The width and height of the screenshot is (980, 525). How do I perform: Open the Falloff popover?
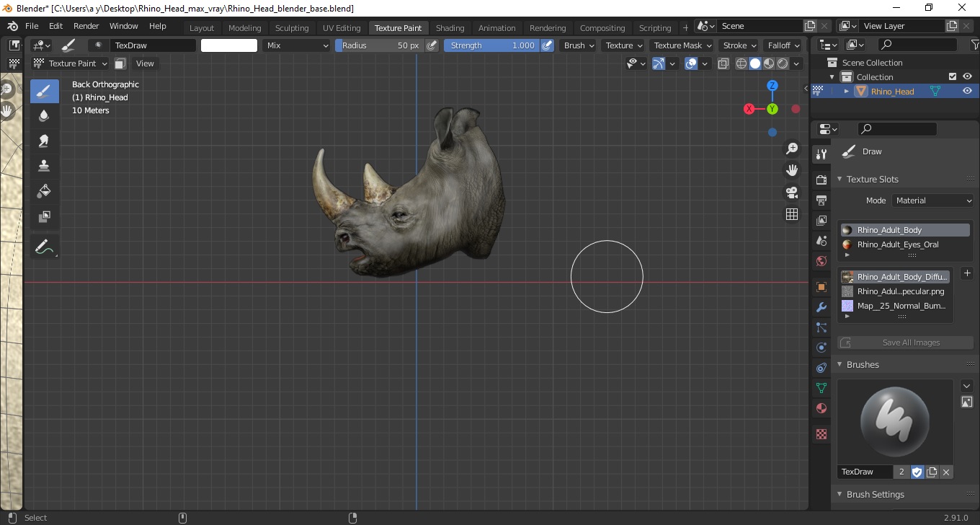783,45
